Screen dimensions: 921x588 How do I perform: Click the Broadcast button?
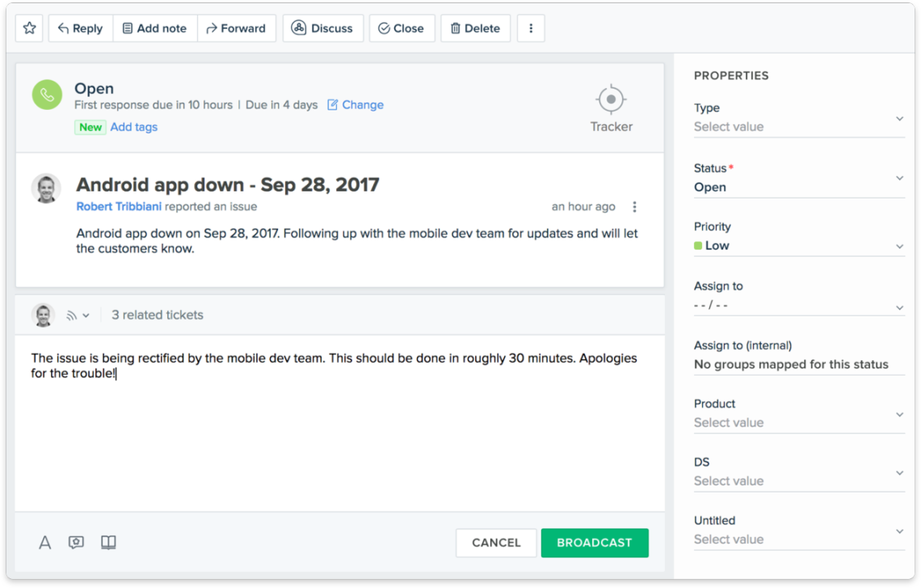[x=595, y=543]
